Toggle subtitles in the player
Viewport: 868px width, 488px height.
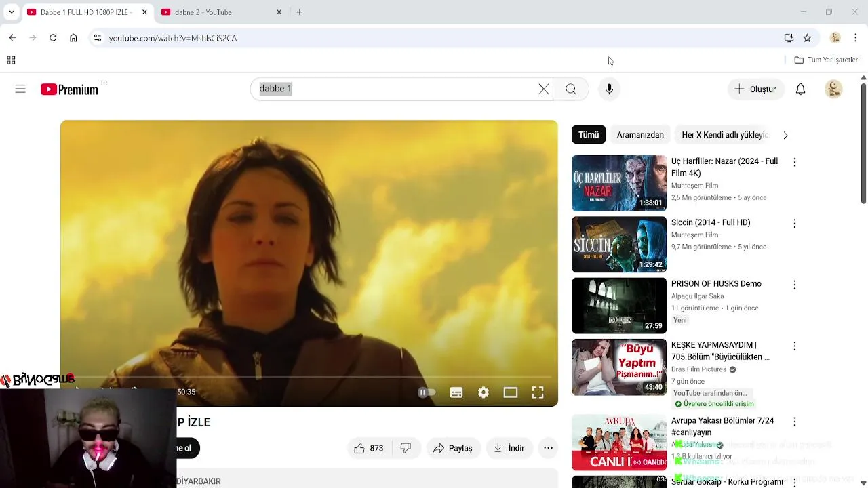pos(456,392)
